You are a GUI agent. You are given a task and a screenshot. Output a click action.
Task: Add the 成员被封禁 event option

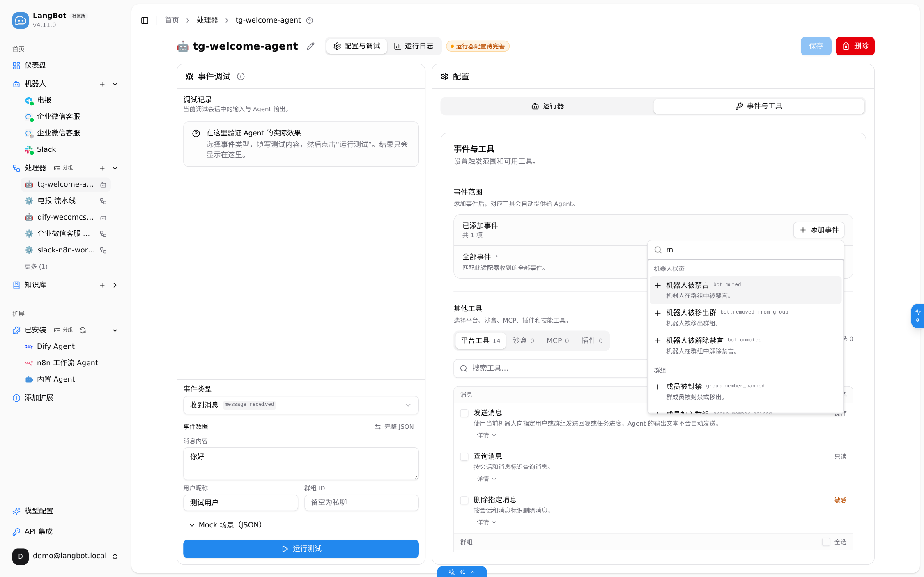[x=745, y=392]
